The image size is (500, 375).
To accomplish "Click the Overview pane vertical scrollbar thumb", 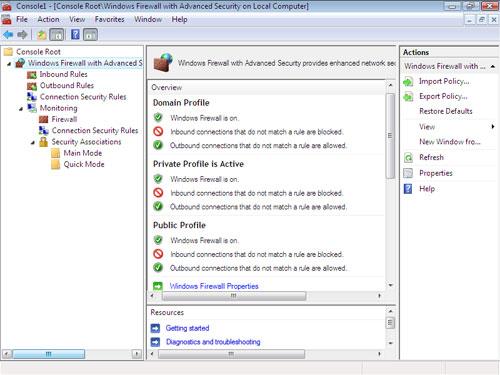I will pyautogui.click(x=390, y=136).
